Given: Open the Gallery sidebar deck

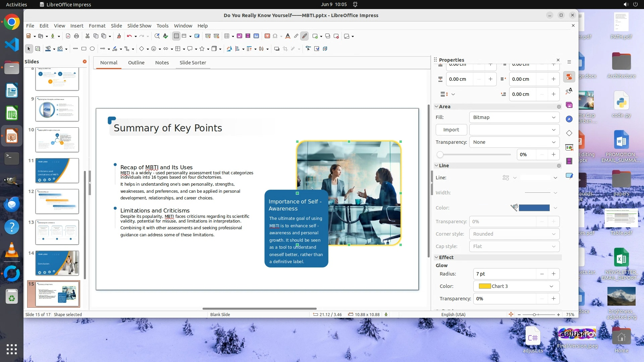Looking at the screenshot, I should pos(569,105).
